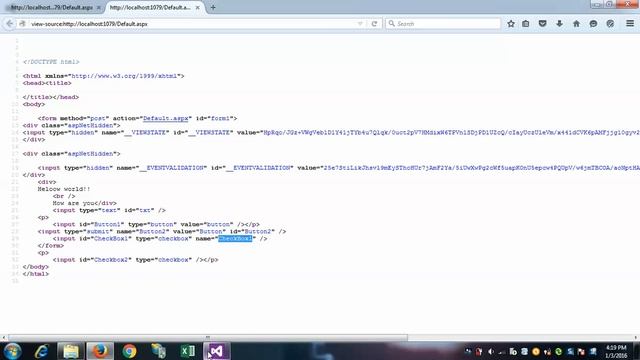Click the orange circular system tray icon
This screenshot has width=640, height=360.
[536, 351]
